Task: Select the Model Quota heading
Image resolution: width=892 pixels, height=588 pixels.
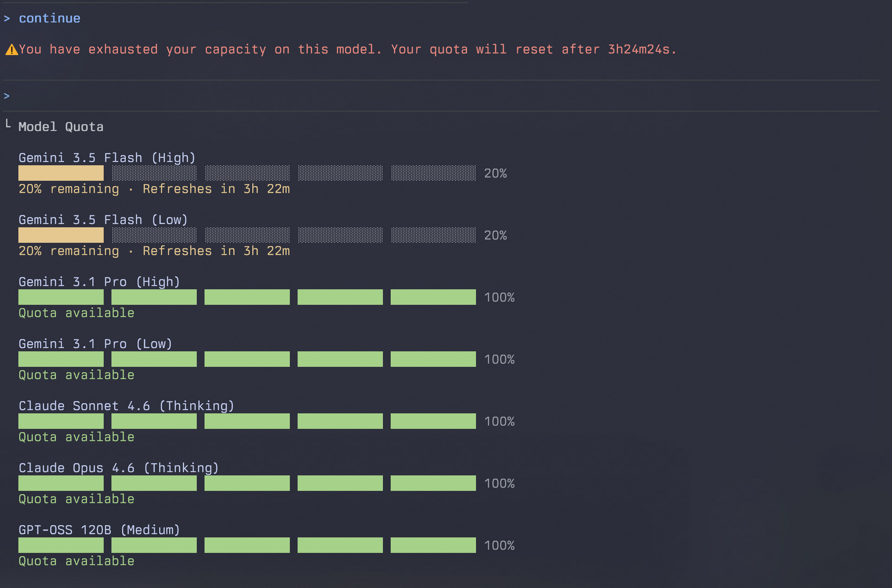Action: click(x=61, y=127)
